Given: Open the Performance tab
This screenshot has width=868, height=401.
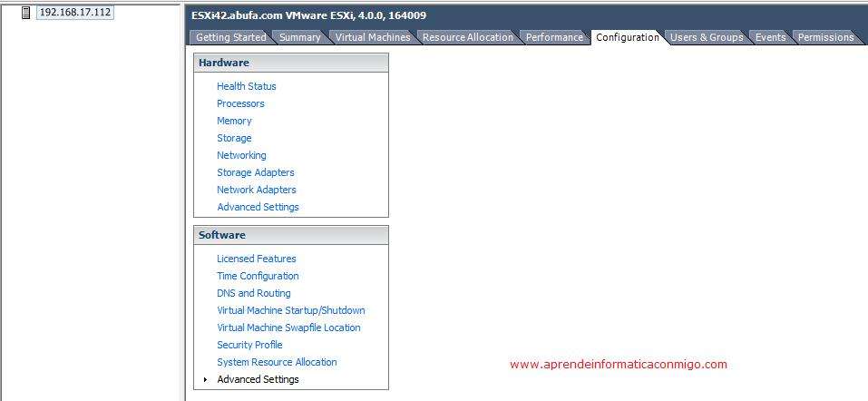Looking at the screenshot, I should (x=554, y=37).
